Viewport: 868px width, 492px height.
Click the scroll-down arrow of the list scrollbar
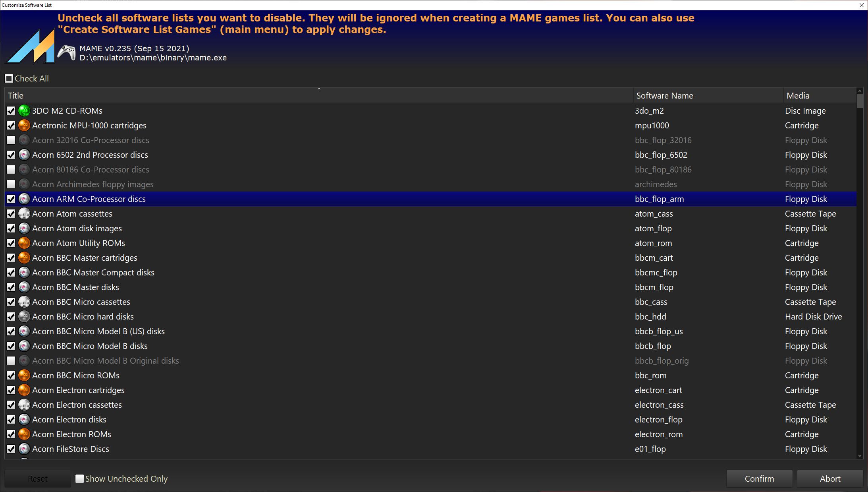point(860,456)
